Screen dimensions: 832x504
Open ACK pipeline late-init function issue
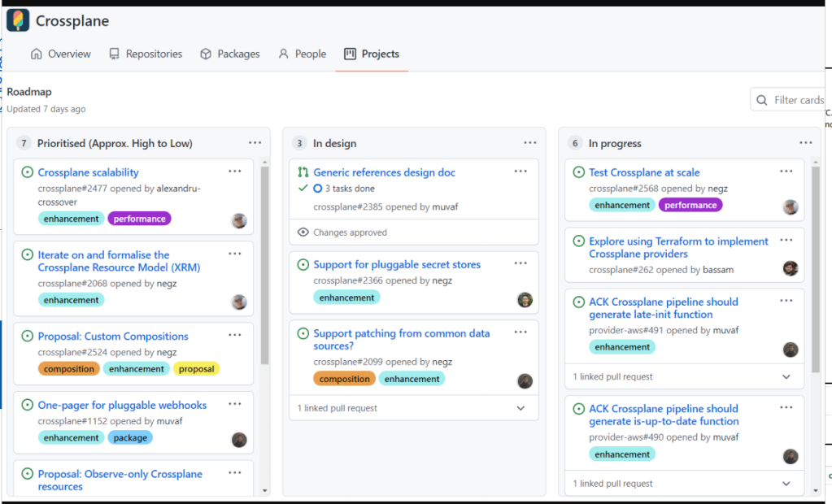pyautogui.click(x=664, y=308)
